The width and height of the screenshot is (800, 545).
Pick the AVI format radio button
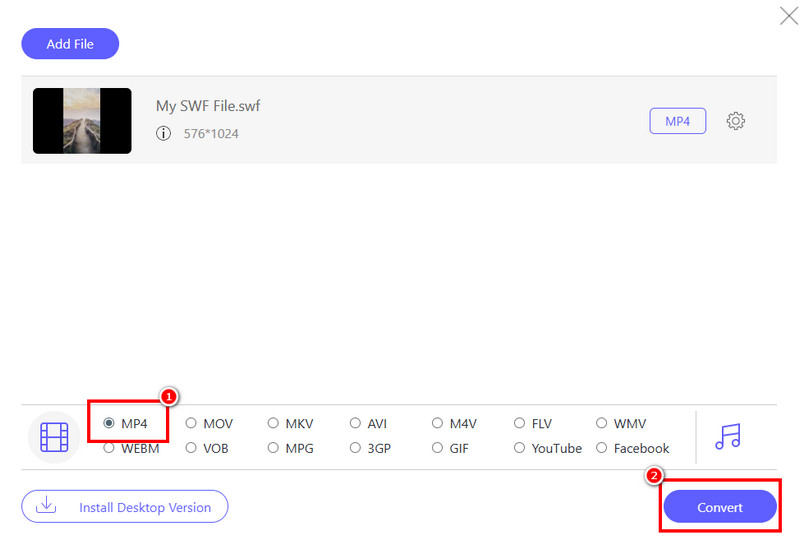[355, 424]
